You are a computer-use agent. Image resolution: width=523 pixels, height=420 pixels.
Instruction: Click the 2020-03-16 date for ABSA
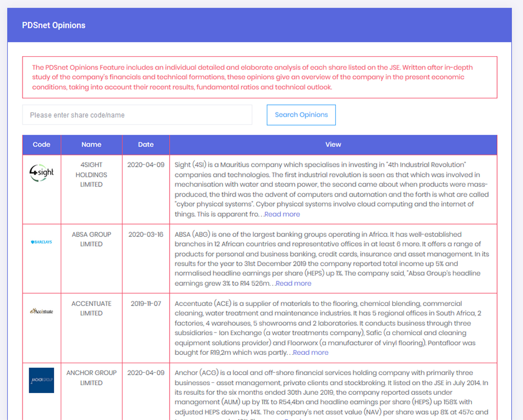click(x=145, y=234)
